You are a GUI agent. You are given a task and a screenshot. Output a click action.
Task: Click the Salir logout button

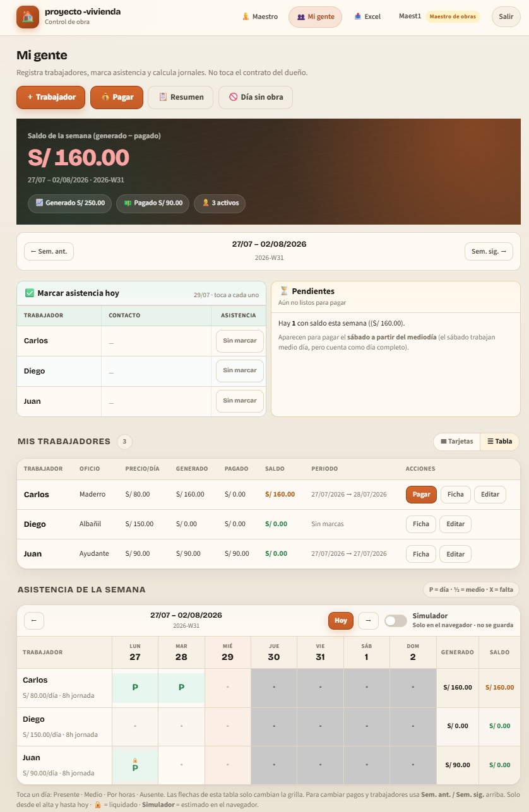tap(506, 17)
